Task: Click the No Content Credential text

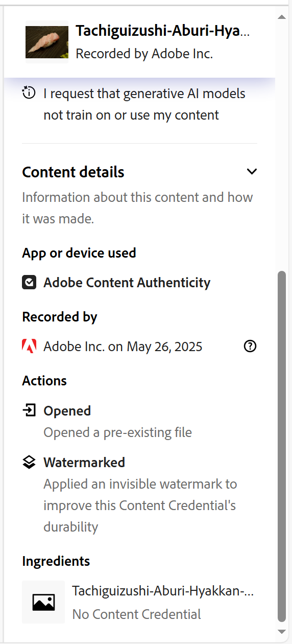Action: click(x=137, y=614)
